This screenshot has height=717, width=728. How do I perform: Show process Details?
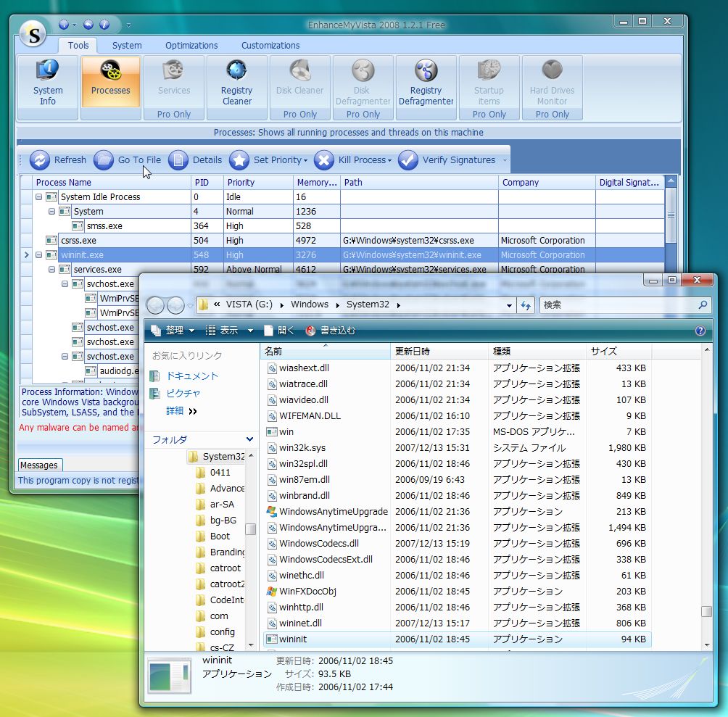coord(195,160)
